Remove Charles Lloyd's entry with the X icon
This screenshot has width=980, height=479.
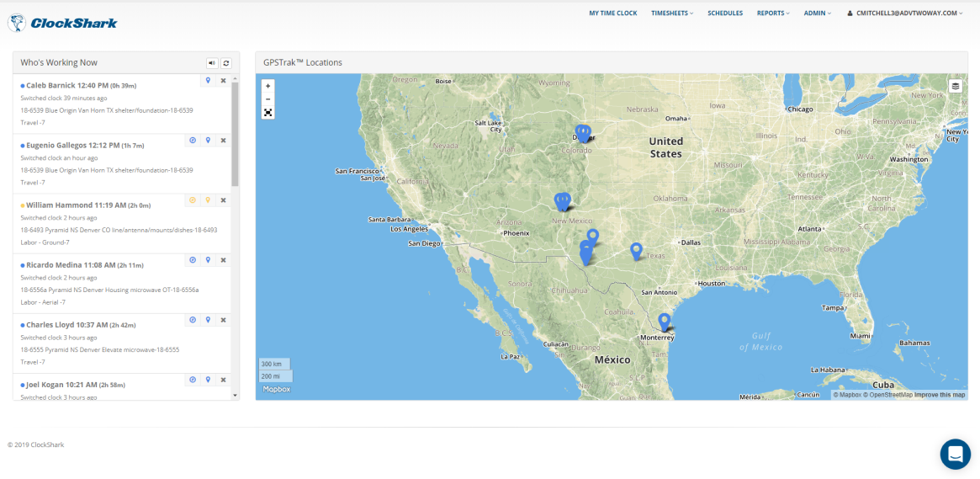coord(223,320)
